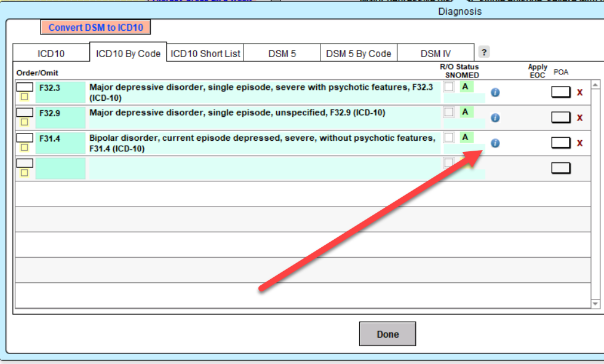Remove the F32.3 diagnosis with red X
Screen dimensions: 604x364
click(x=579, y=92)
